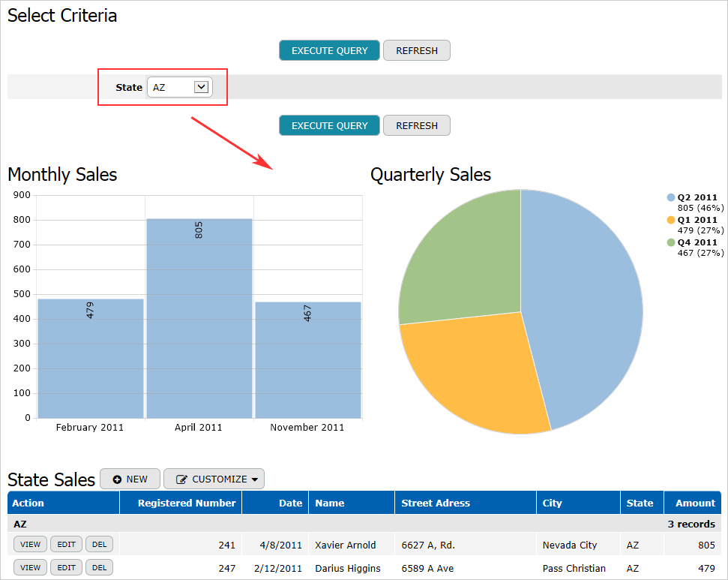Screen dimensions: 728x580
Task: Click the date 4/8/2011
Action: point(281,545)
